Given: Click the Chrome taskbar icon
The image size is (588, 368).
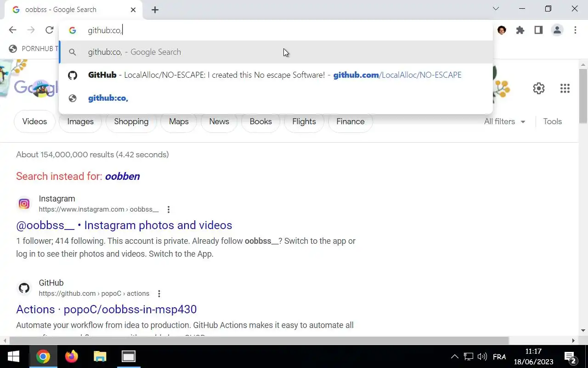Looking at the screenshot, I should pos(43,356).
